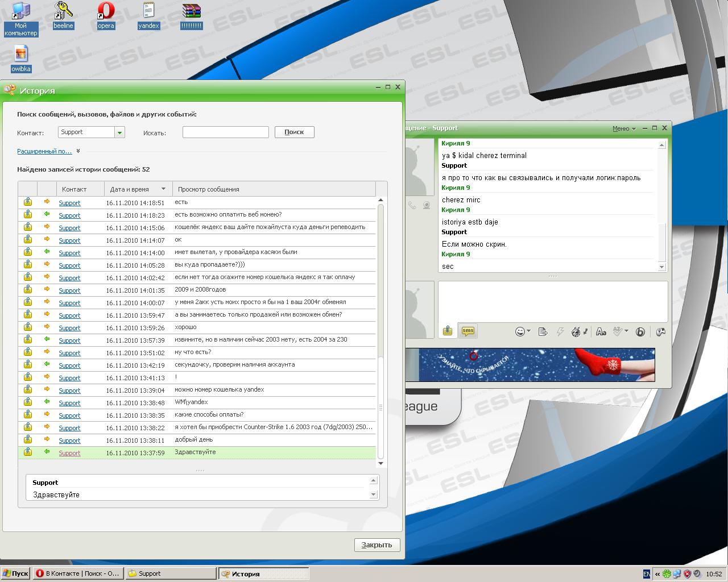This screenshot has width=728, height=582.
Task: Open the animated Mults character icon
Action: tap(576, 332)
